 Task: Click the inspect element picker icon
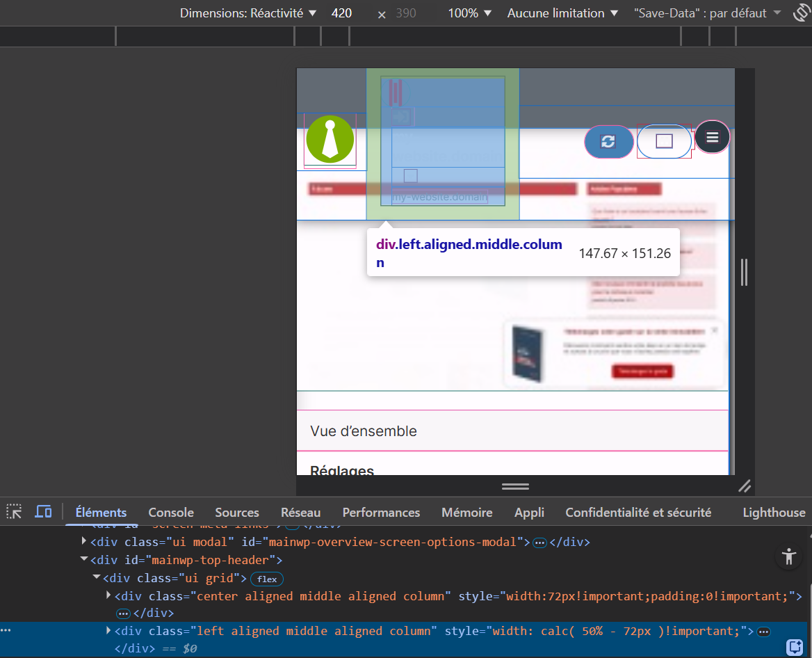click(x=14, y=512)
